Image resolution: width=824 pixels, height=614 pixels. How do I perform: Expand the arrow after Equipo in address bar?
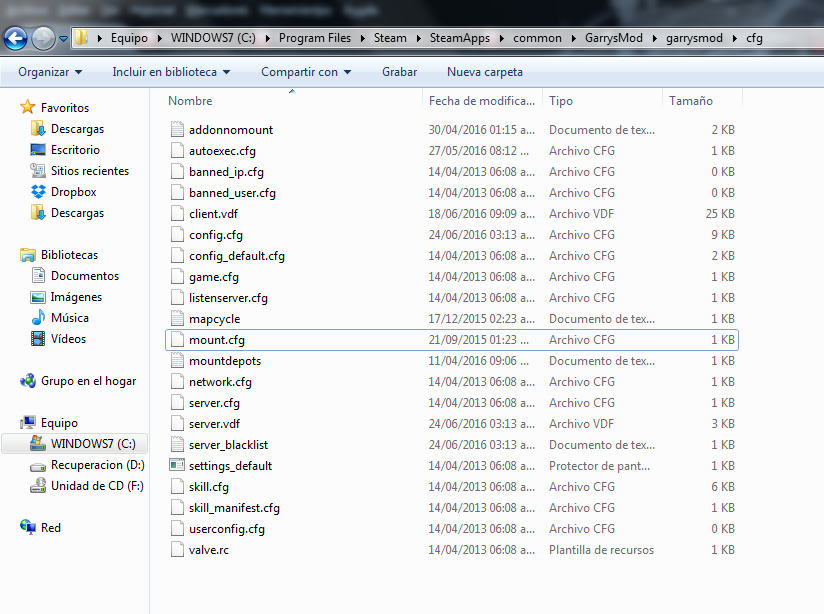coord(159,38)
